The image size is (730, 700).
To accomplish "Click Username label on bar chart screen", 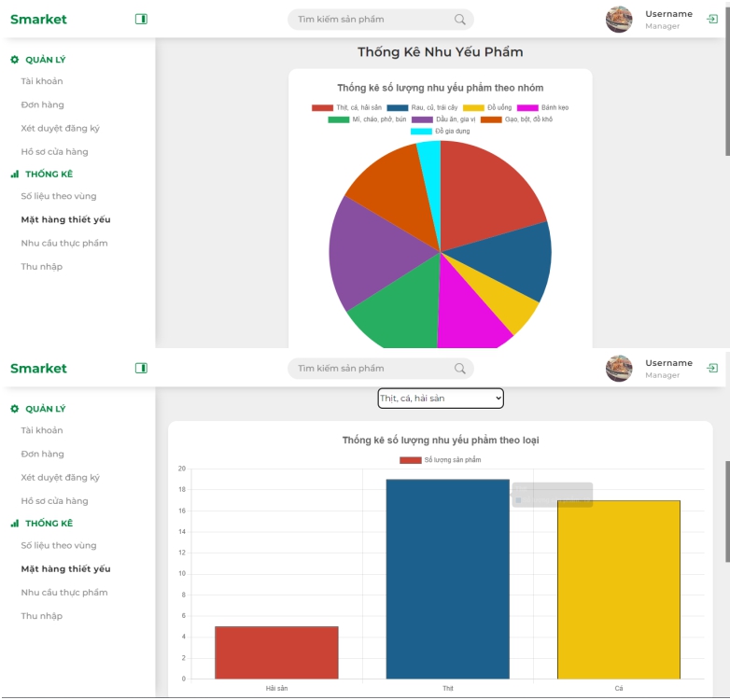I will click(x=668, y=363).
